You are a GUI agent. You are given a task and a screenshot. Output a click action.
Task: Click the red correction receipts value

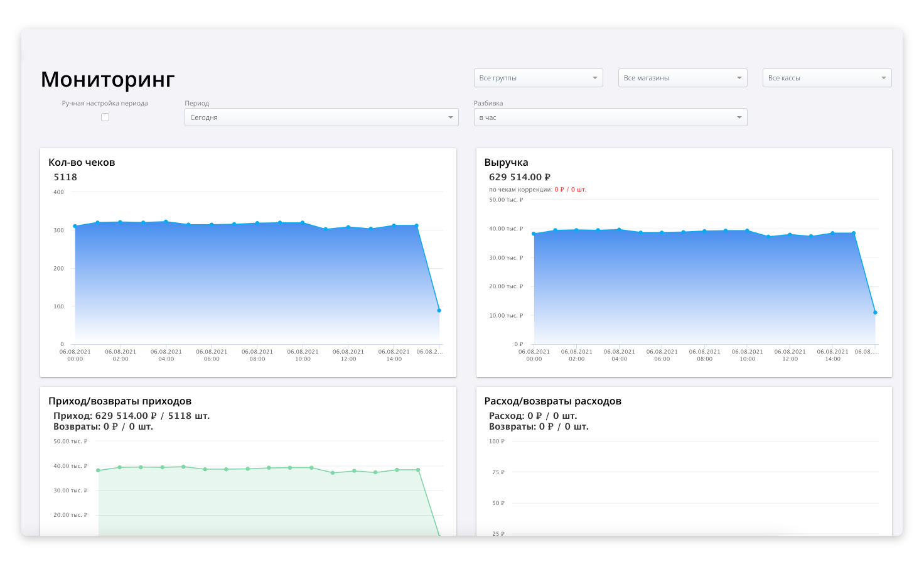point(570,190)
